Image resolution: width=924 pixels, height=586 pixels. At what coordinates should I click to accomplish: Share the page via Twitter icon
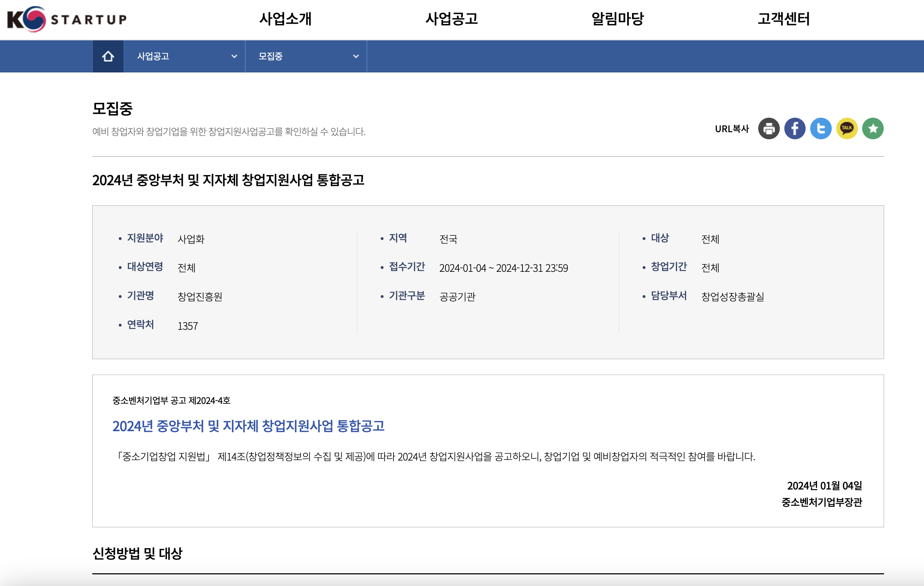coord(821,129)
